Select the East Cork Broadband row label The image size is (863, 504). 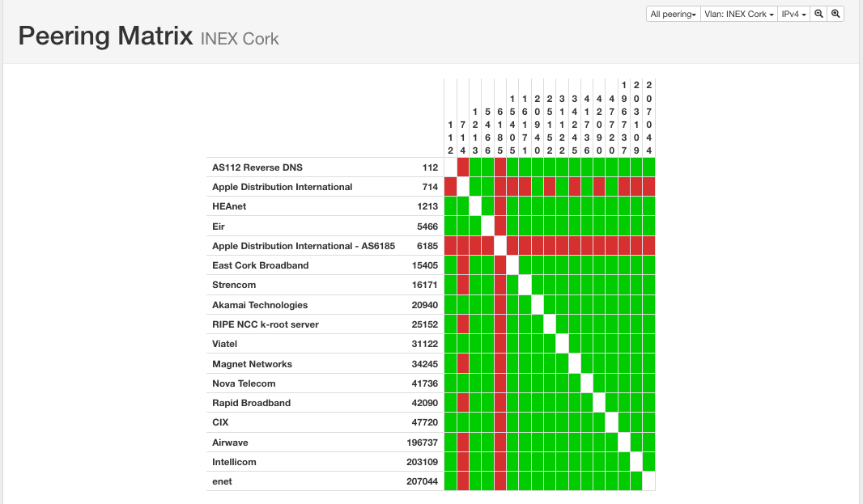tap(261, 265)
